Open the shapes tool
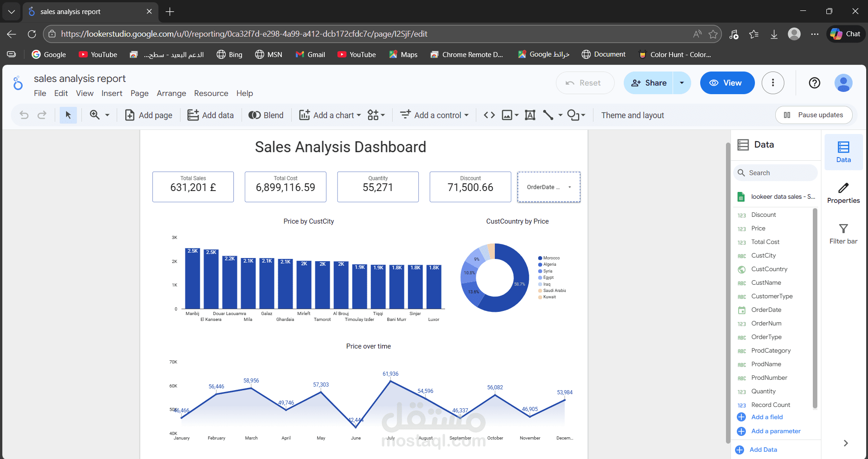Viewport: 868px width, 459px height. 574,115
